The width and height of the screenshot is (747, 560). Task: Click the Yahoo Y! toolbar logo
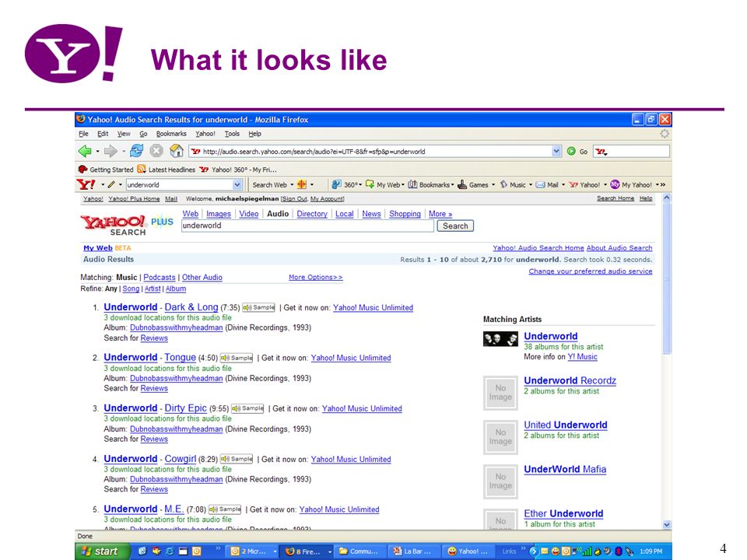[86, 184]
